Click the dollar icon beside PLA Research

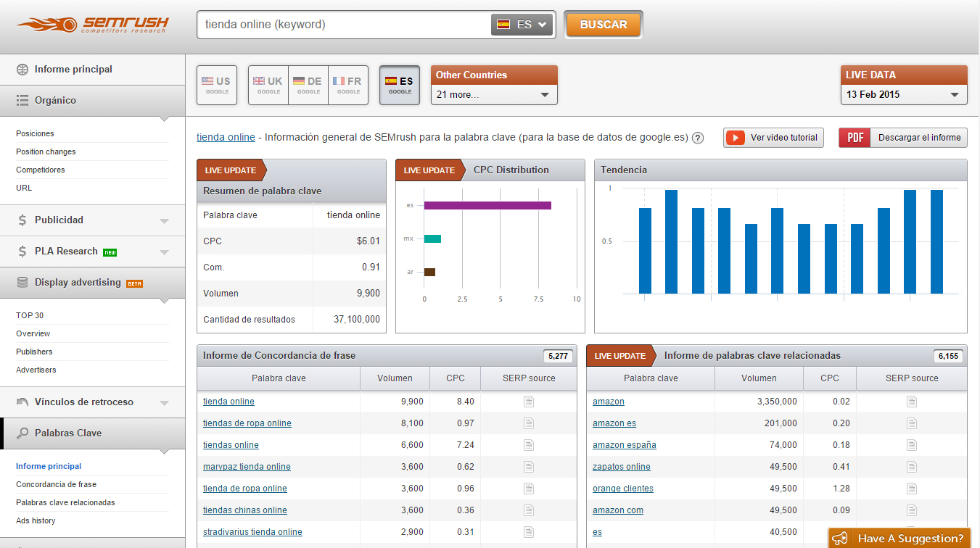pyautogui.click(x=22, y=252)
